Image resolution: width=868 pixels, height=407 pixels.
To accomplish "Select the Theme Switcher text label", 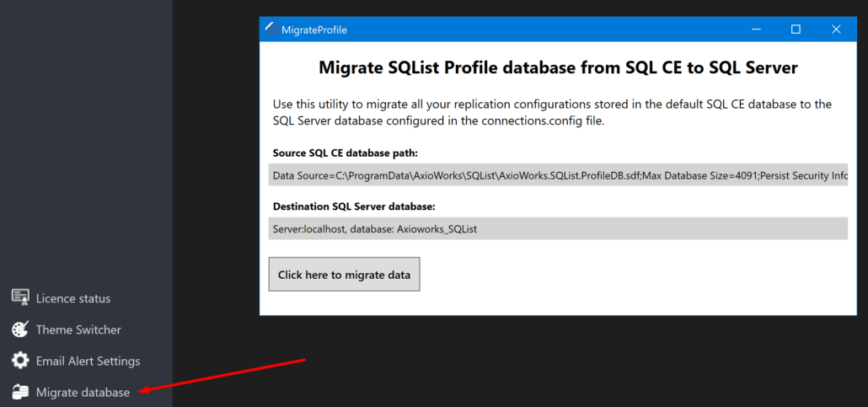I will (78, 329).
